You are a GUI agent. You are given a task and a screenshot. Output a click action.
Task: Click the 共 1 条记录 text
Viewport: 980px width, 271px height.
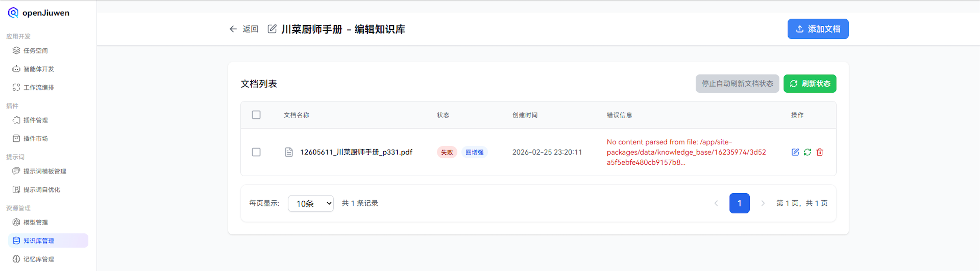(360, 203)
